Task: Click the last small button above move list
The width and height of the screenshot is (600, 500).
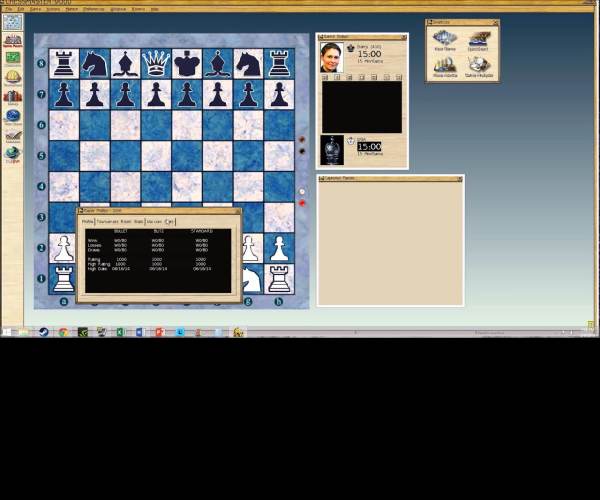Action: tap(399, 77)
